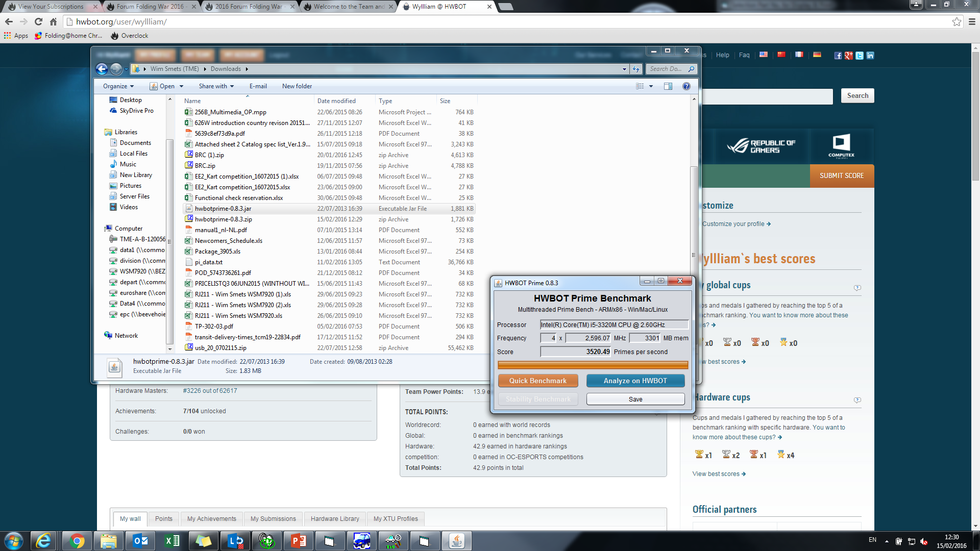Expand the Wim Smets (TME) breadcrumb arrow
This screenshot has width=980, height=551.
[x=205, y=69]
